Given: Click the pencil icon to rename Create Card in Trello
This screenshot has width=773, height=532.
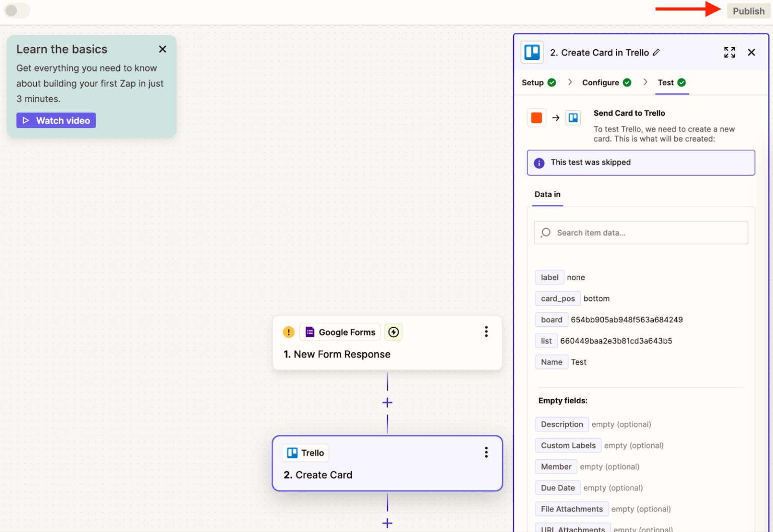Looking at the screenshot, I should tap(657, 52).
